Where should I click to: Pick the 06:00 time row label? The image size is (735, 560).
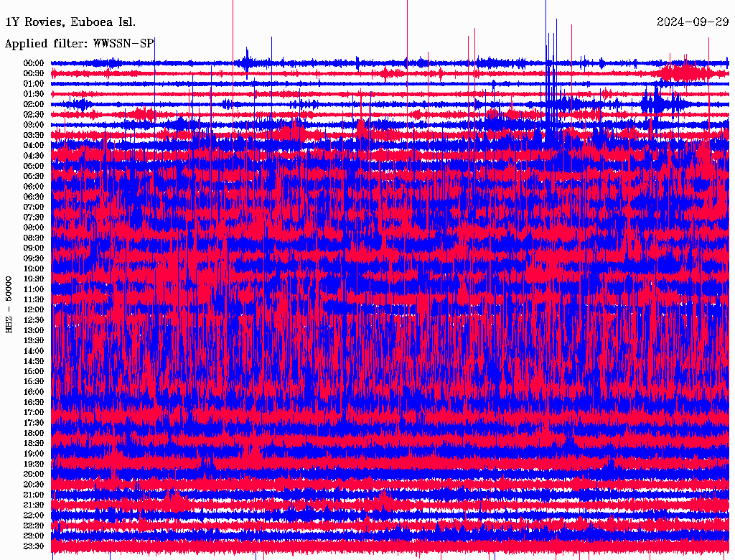point(34,187)
